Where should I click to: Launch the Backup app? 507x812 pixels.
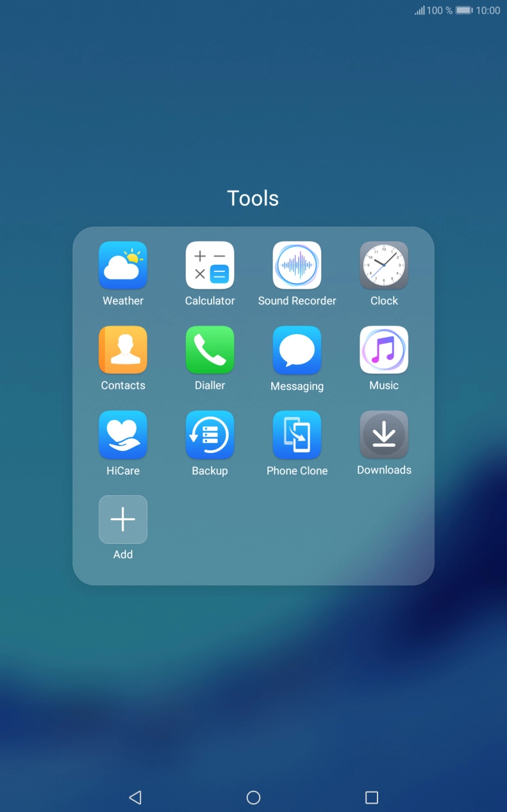(210, 435)
